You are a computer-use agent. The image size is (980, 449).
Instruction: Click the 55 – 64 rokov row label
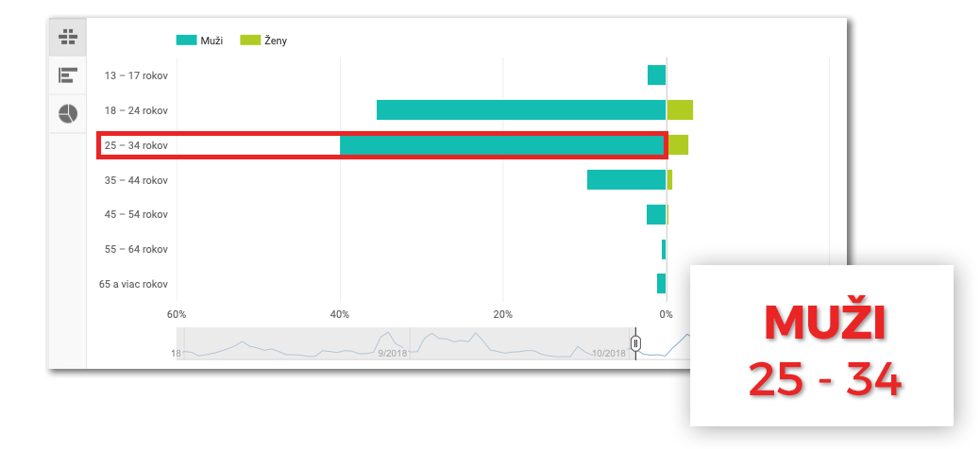[136, 249]
